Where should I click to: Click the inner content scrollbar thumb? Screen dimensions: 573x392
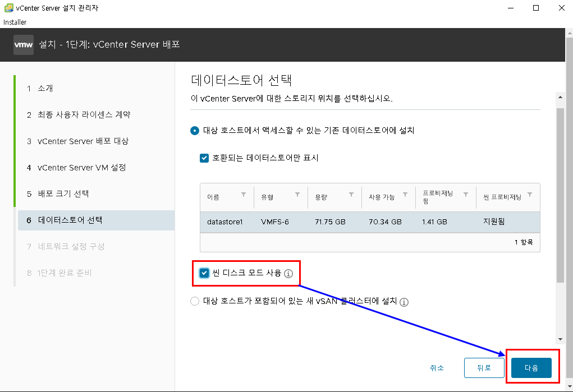point(560,195)
